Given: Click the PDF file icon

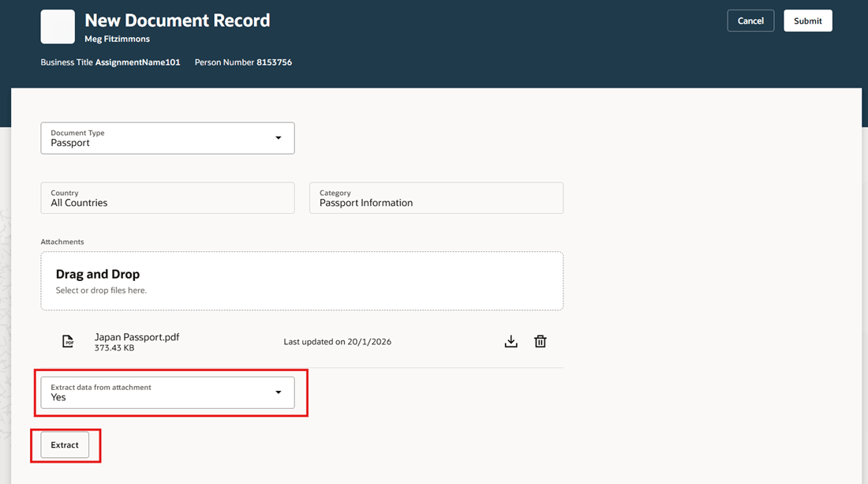Looking at the screenshot, I should 68,341.
